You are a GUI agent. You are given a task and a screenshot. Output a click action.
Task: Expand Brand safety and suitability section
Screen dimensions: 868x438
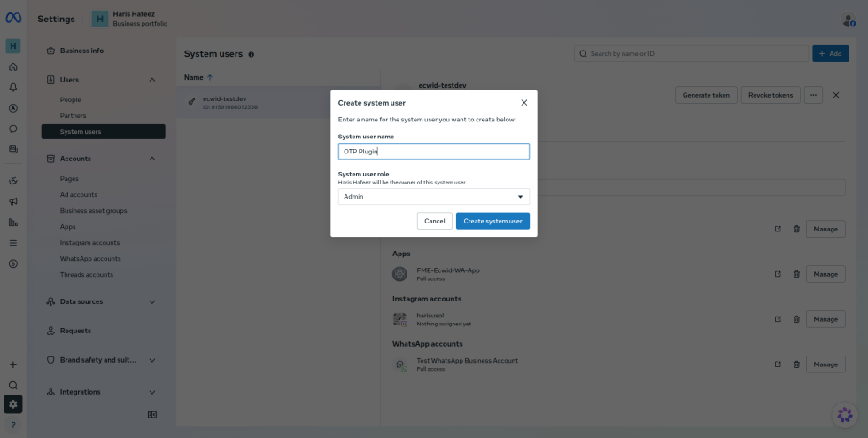click(x=152, y=360)
